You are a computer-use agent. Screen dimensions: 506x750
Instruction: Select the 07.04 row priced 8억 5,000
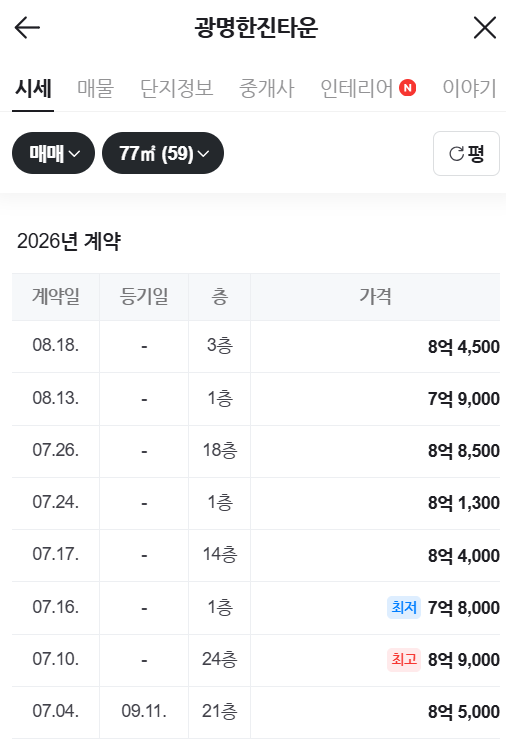click(256, 712)
